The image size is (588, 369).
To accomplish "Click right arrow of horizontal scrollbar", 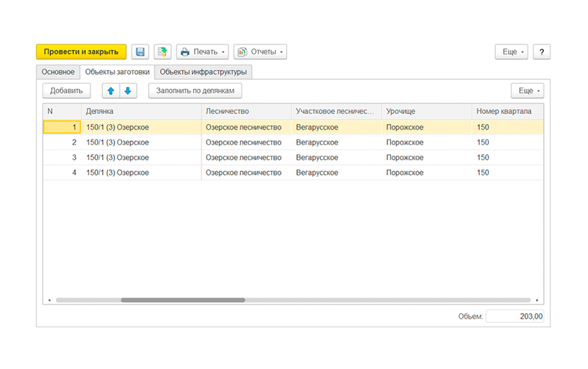I will pos(537,300).
